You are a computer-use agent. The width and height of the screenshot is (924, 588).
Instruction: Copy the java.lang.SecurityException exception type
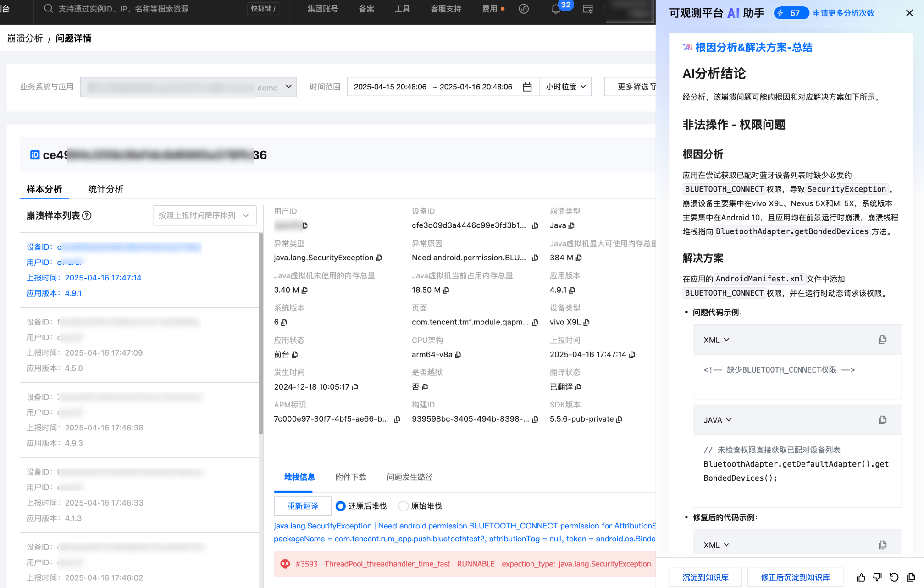click(379, 258)
